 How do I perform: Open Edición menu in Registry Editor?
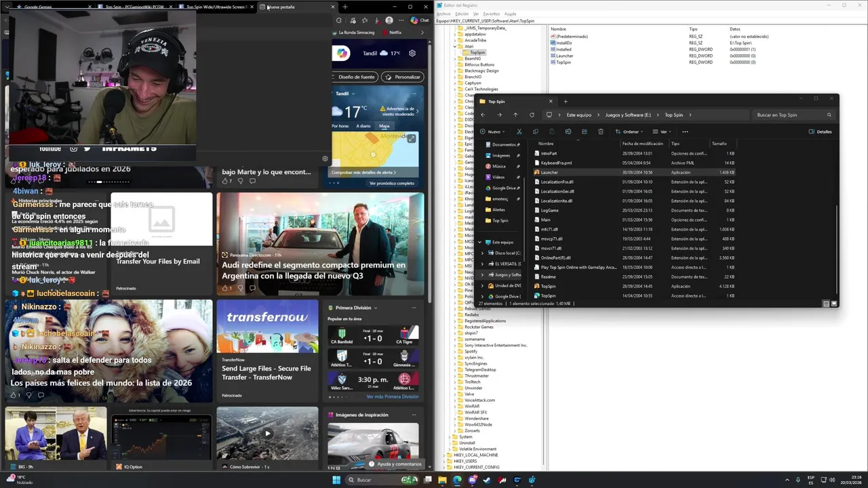click(x=462, y=14)
